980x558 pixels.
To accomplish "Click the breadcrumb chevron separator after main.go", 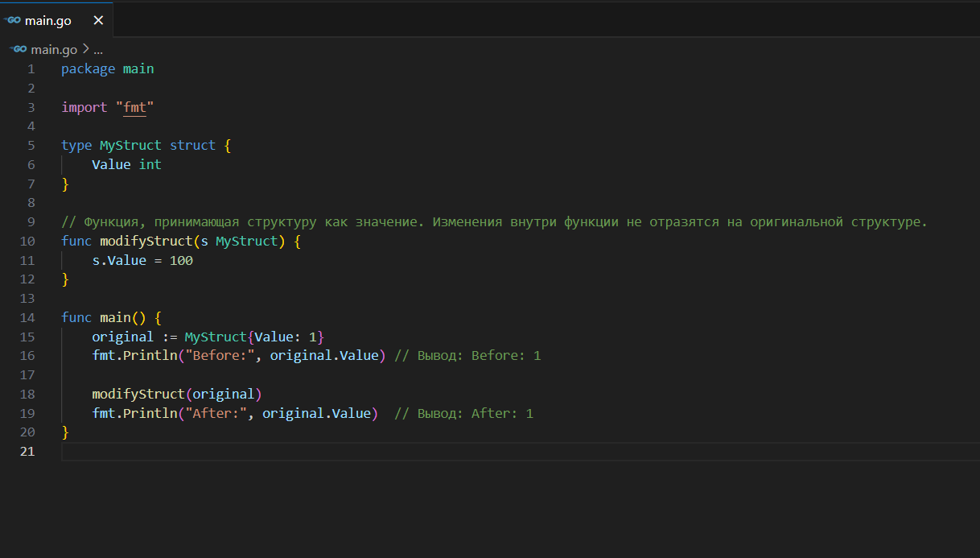I will (x=85, y=49).
